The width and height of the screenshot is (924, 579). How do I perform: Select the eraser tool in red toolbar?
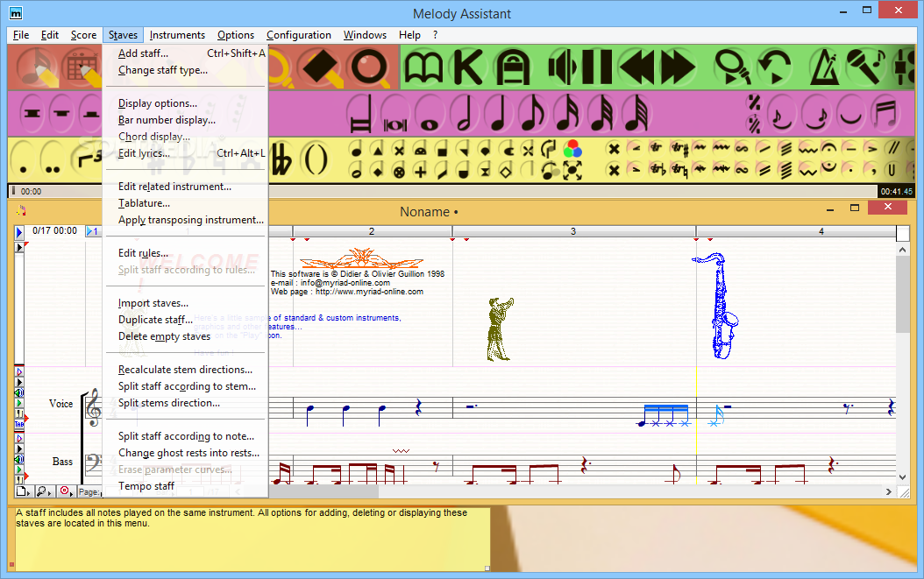click(x=321, y=67)
